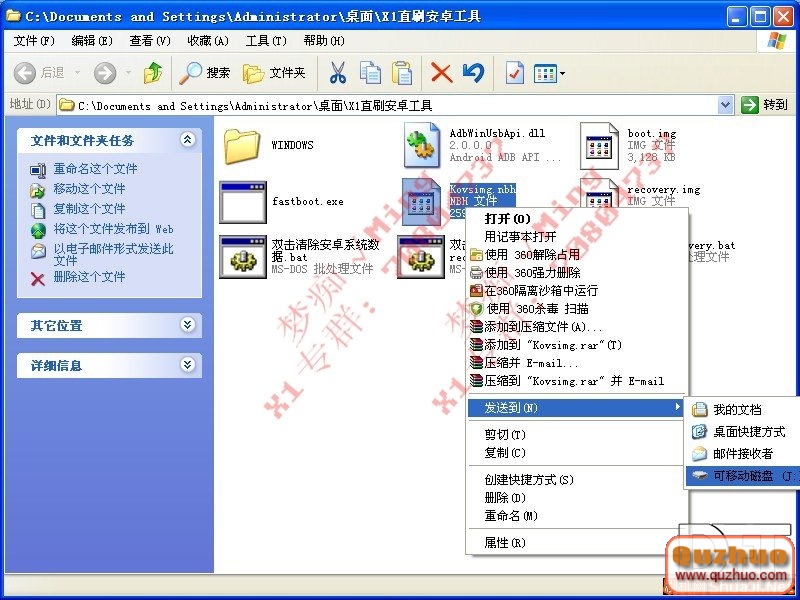Choose 属性(R) in context menu
This screenshot has height=600, width=800.
[x=577, y=543]
